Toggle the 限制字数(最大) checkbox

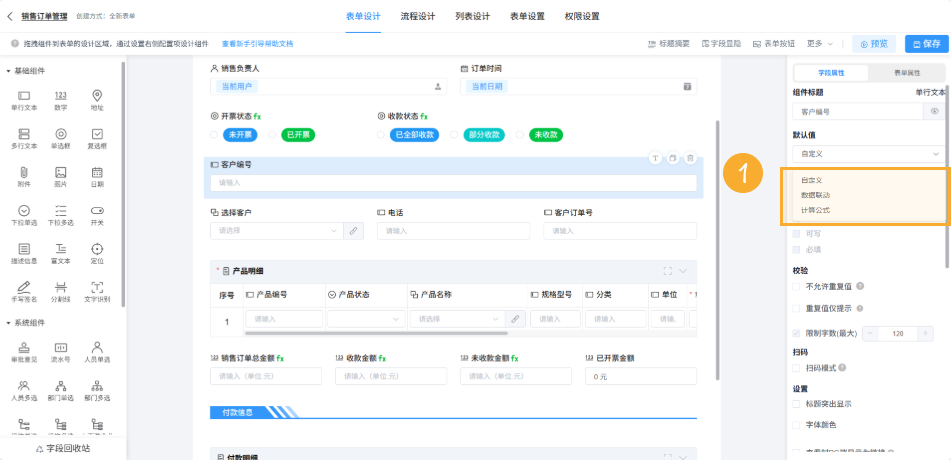coord(796,333)
